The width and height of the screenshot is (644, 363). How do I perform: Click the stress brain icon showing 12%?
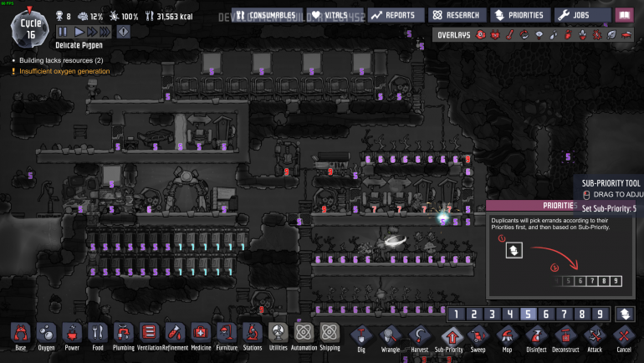pos(83,17)
